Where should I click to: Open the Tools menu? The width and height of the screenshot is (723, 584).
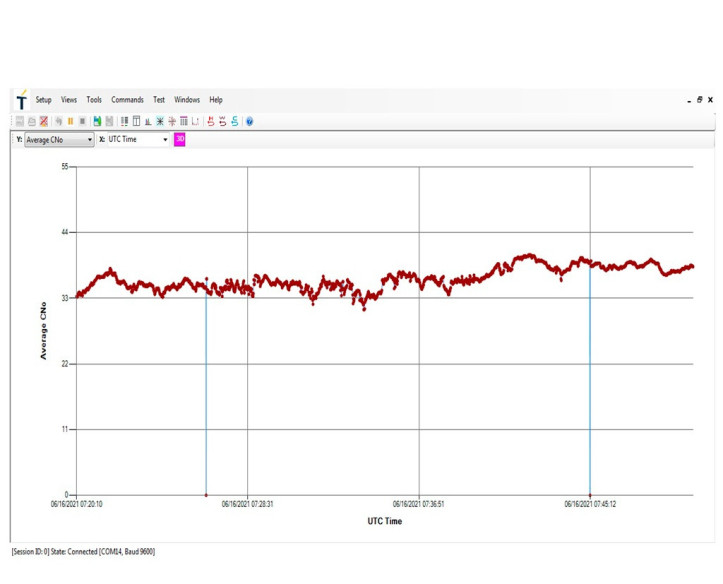(x=94, y=100)
